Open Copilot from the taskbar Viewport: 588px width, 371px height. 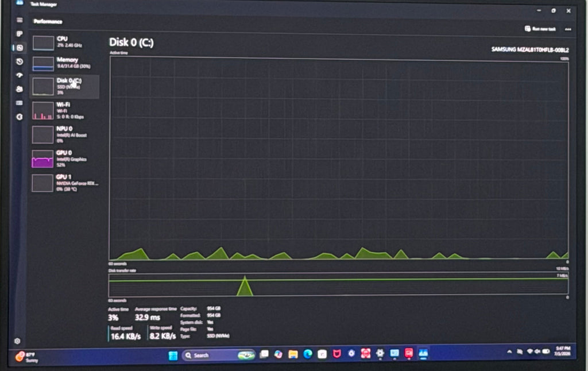coord(278,354)
